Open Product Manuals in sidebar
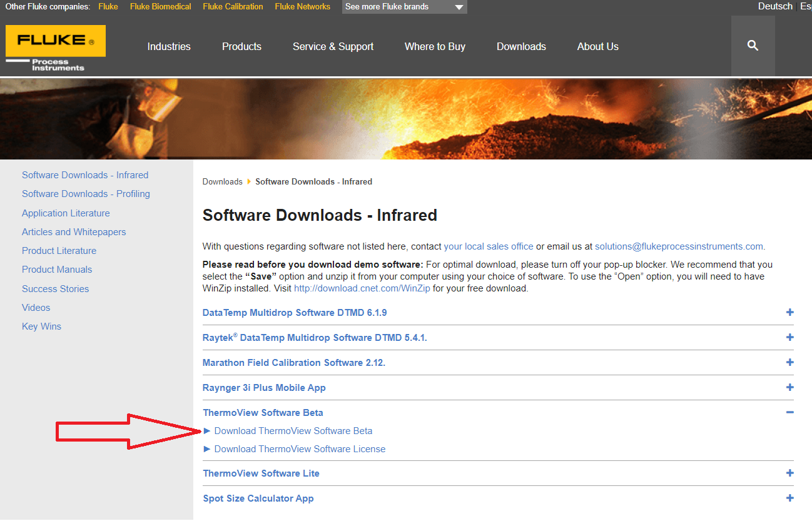 [x=57, y=270]
